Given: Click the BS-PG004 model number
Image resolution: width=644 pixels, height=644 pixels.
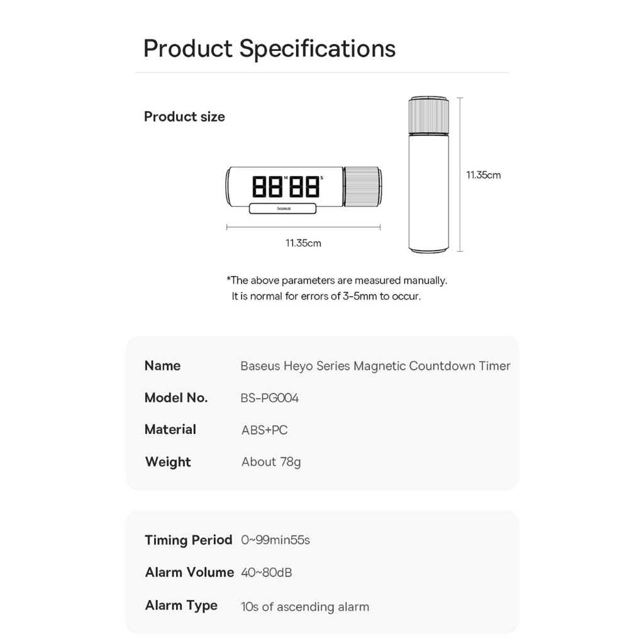Looking at the screenshot, I should pyautogui.click(x=269, y=398).
